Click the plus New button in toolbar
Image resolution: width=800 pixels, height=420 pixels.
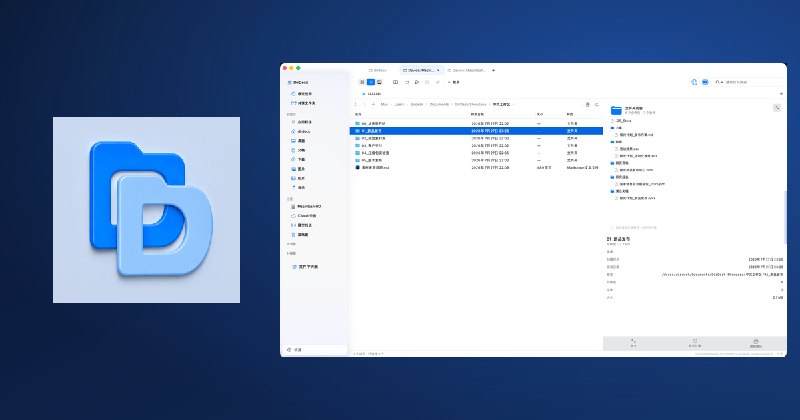tap(454, 82)
